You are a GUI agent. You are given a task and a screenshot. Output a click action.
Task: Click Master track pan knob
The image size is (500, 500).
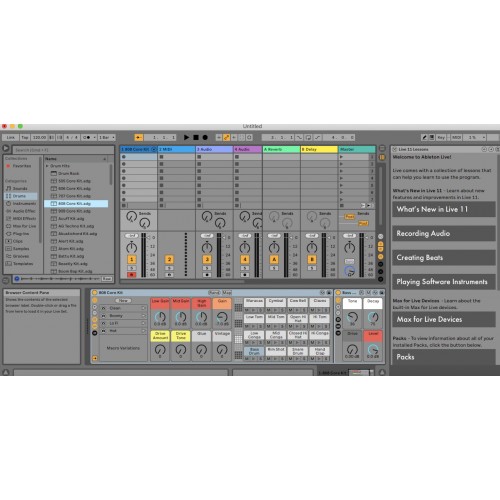point(350,247)
